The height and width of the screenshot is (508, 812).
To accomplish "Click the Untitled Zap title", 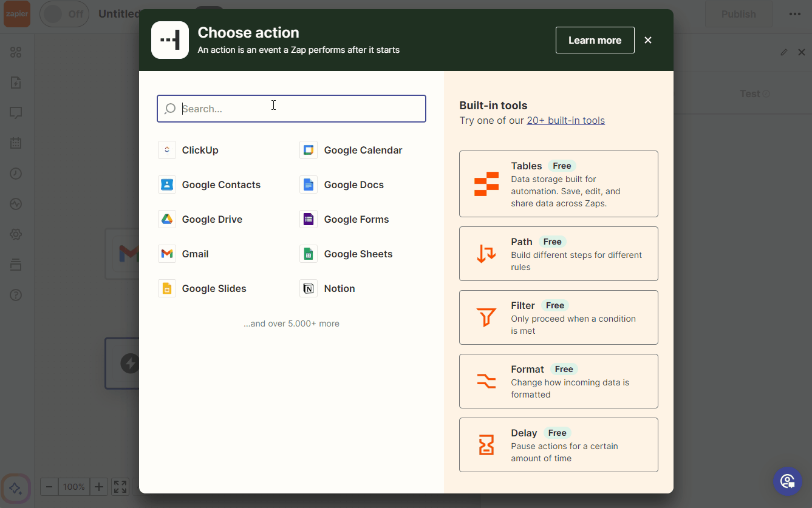I will [119, 14].
